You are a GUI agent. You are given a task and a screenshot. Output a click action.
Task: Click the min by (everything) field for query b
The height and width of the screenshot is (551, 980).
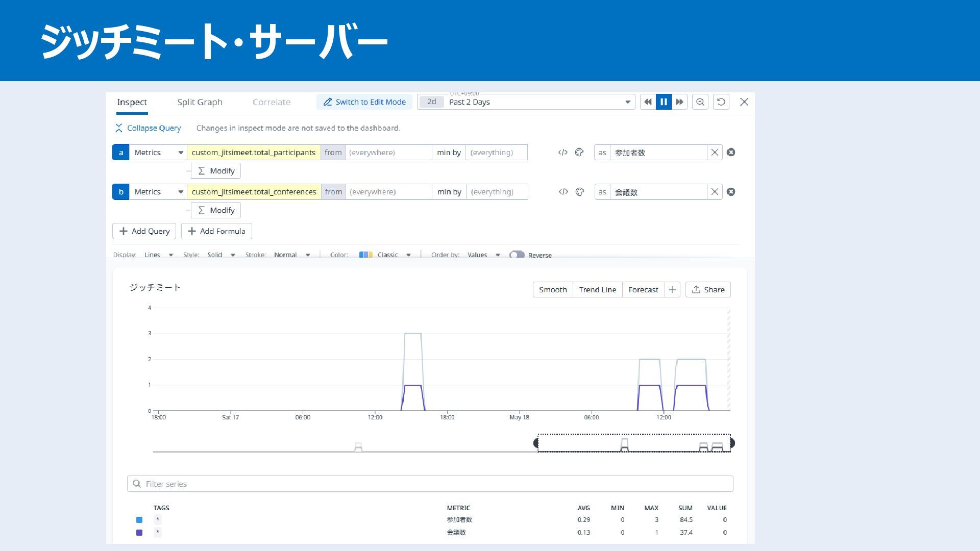(497, 192)
